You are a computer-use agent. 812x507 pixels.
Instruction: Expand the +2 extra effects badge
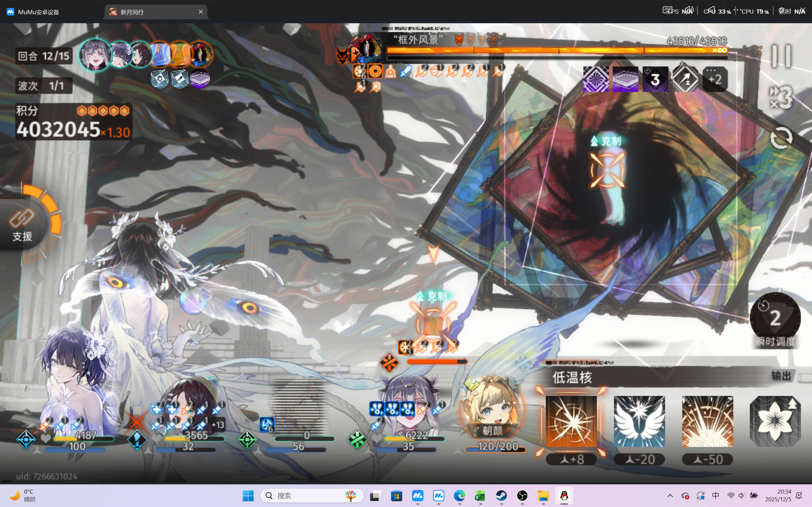[715, 80]
